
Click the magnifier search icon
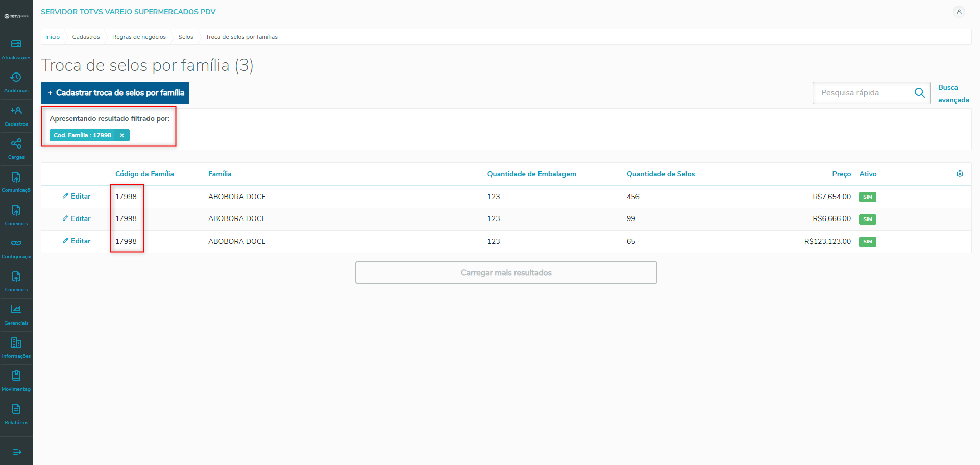click(x=920, y=93)
